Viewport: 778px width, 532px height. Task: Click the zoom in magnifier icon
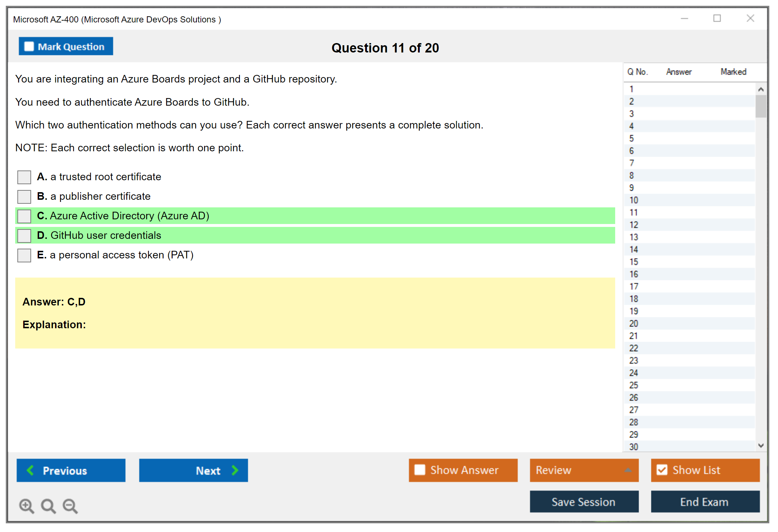click(26, 506)
